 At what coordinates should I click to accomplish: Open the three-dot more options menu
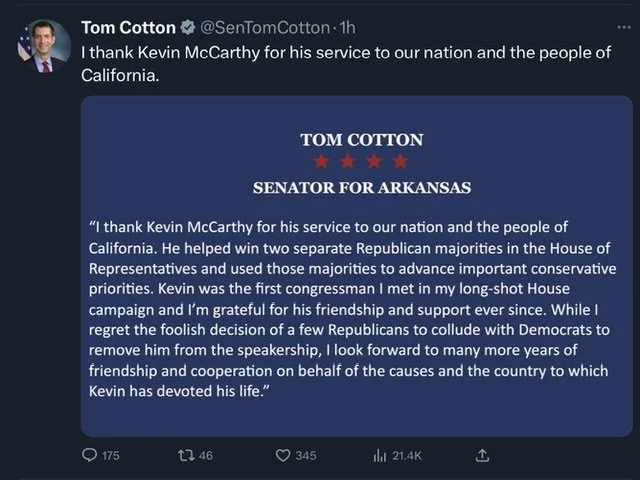(624, 27)
